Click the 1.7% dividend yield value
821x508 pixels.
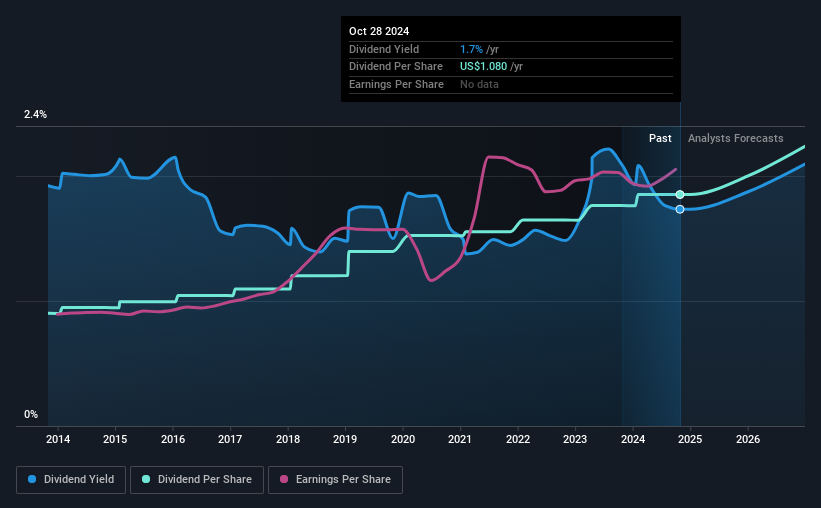click(x=471, y=49)
